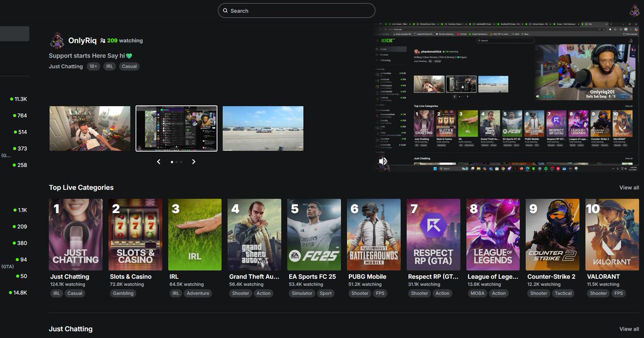Click PUBG Mobile title text
644x338 pixels.
click(x=368, y=277)
